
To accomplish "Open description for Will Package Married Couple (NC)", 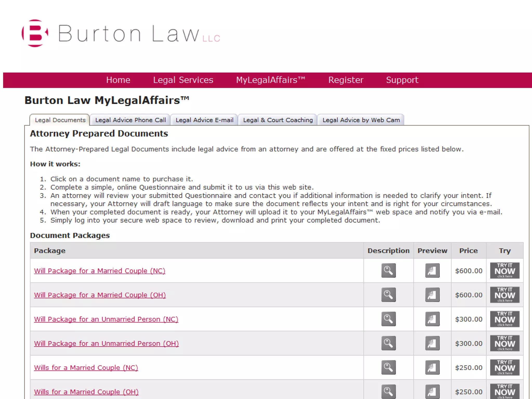I will pyautogui.click(x=388, y=270).
